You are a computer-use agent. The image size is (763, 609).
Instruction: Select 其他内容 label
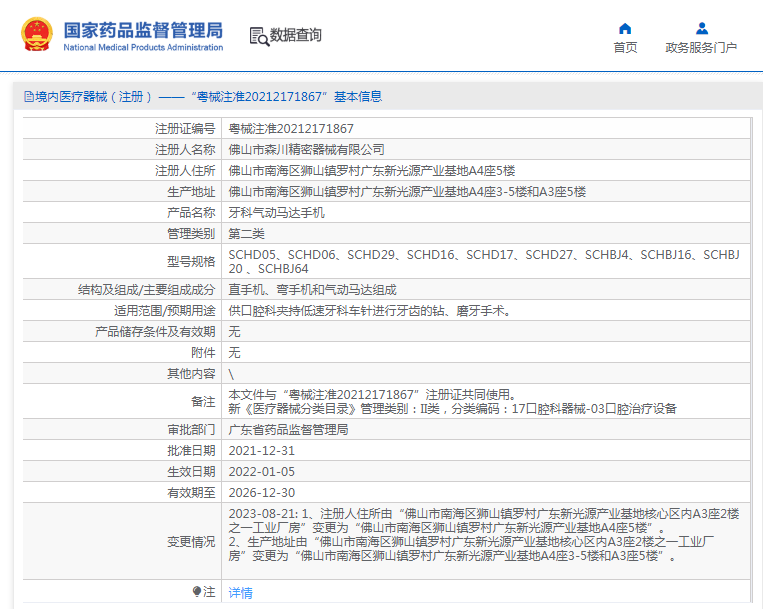coord(191,374)
